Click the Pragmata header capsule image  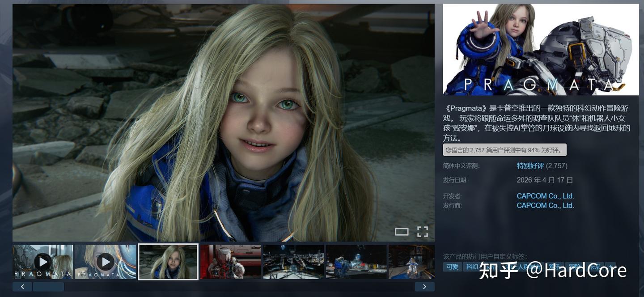[x=541, y=50]
